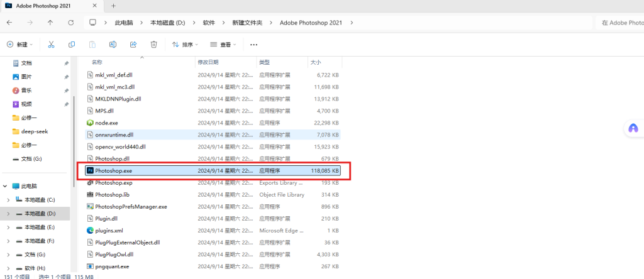Select 文档 (G:) under 此电脑 in tree
This screenshot has width=644, height=279.
point(35,254)
